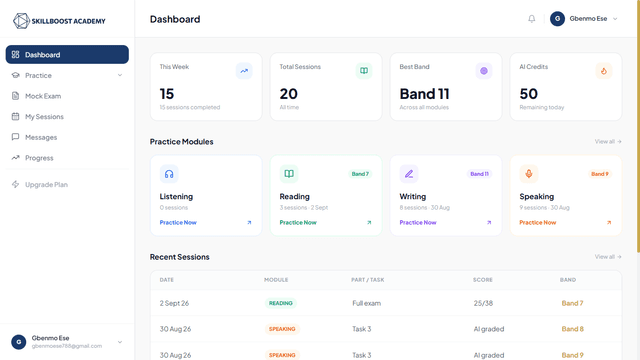Click the DATE column header
Viewport: 640px width, 360px height.
167,280
